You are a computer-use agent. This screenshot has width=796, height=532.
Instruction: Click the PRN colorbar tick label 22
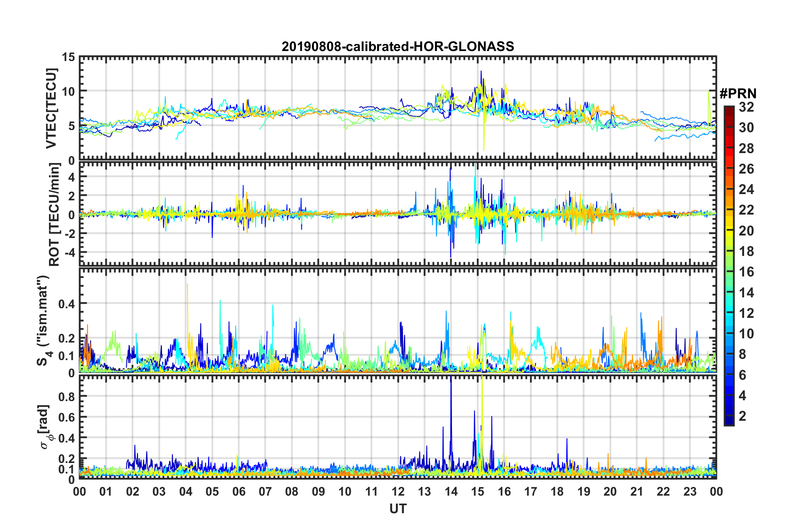[x=746, y=210]
